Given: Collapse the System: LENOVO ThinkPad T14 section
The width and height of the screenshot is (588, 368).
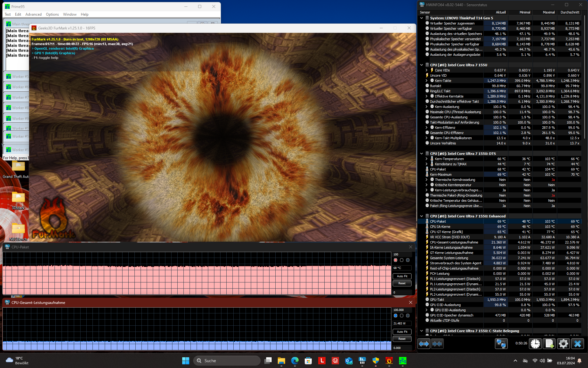Looking at the screenshot, I should [x=421, y=18].
